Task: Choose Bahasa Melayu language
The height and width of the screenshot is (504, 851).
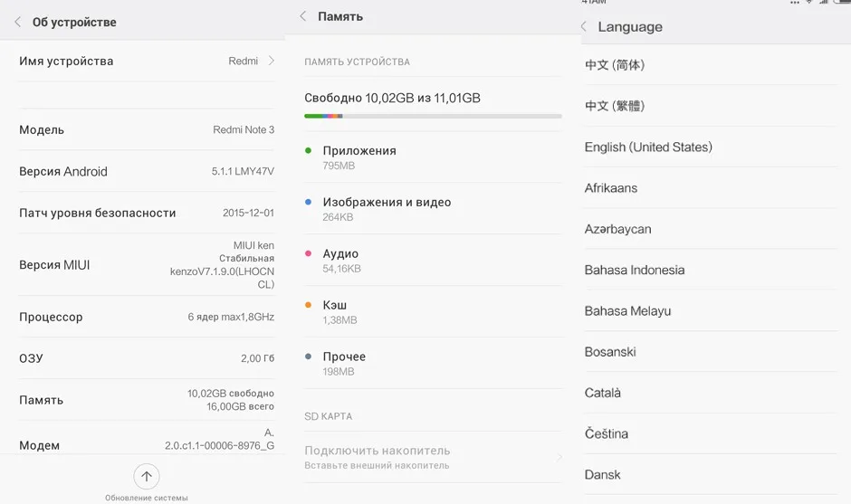Action: pos(711,311)
